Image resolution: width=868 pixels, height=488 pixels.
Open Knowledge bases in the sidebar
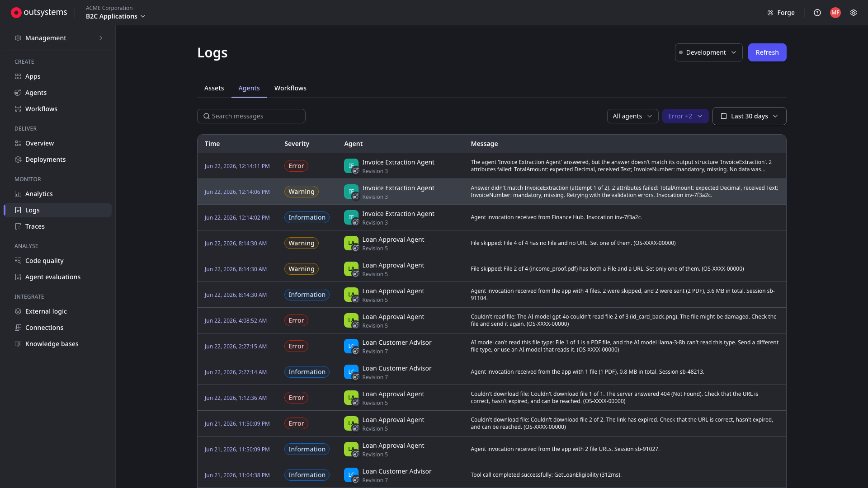tap(58, 344)
